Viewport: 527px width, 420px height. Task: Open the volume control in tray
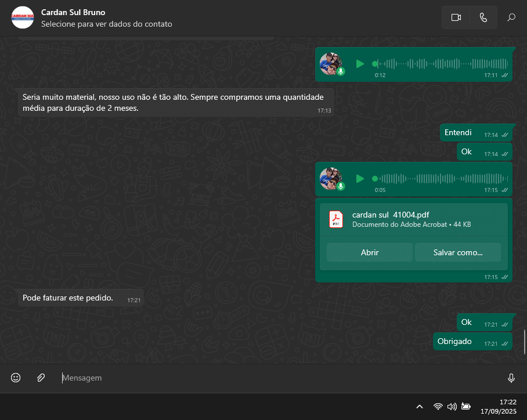[x=452, y=407]
